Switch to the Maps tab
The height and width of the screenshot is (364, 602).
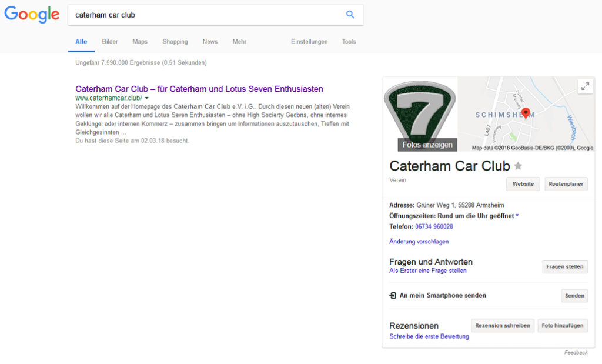click(x=140, y=42)
